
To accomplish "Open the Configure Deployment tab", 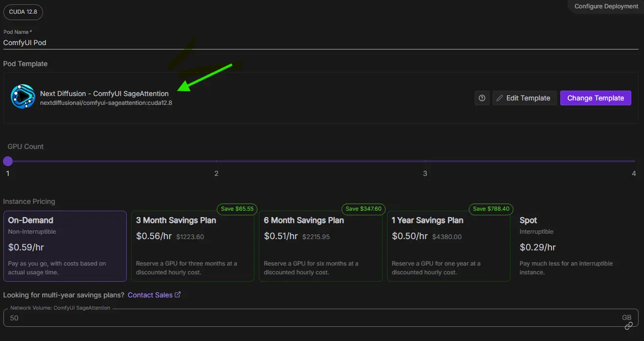I will click(606, 6).
